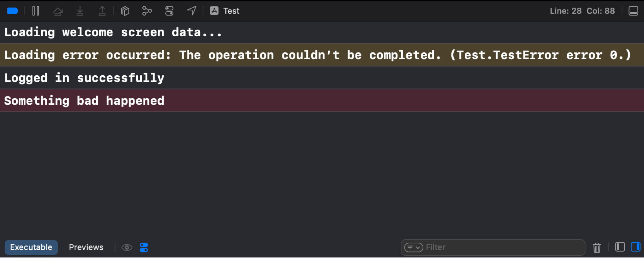Open the Simulate Location menu
Image resolution: width=644 pixels, height=261 pixels.
point(191,10)
